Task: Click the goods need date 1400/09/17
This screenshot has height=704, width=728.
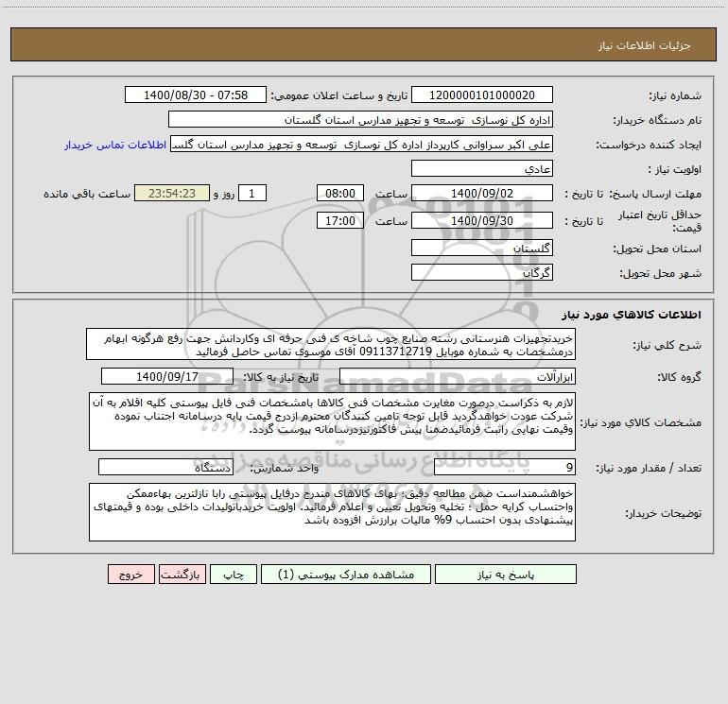Action: [167, 376]
